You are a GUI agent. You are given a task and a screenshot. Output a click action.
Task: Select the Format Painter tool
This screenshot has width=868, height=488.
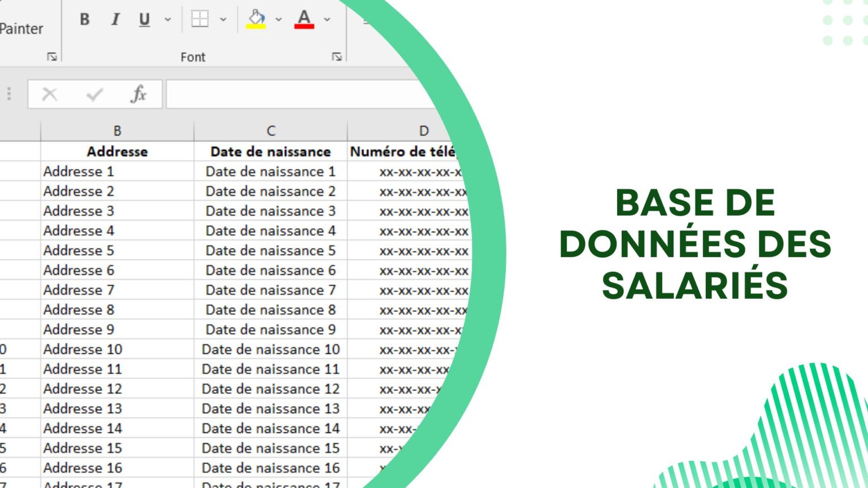tap(23, 28)
